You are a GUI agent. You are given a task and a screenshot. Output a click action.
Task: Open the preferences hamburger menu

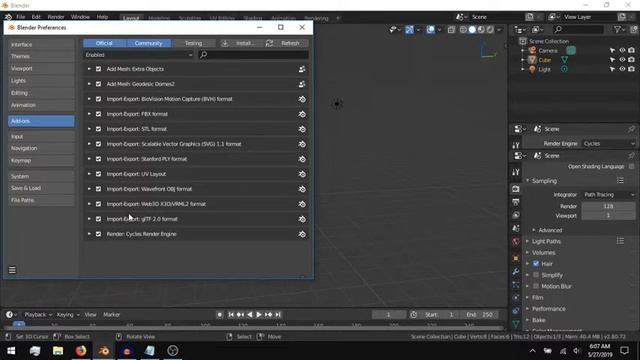(12, 270)
